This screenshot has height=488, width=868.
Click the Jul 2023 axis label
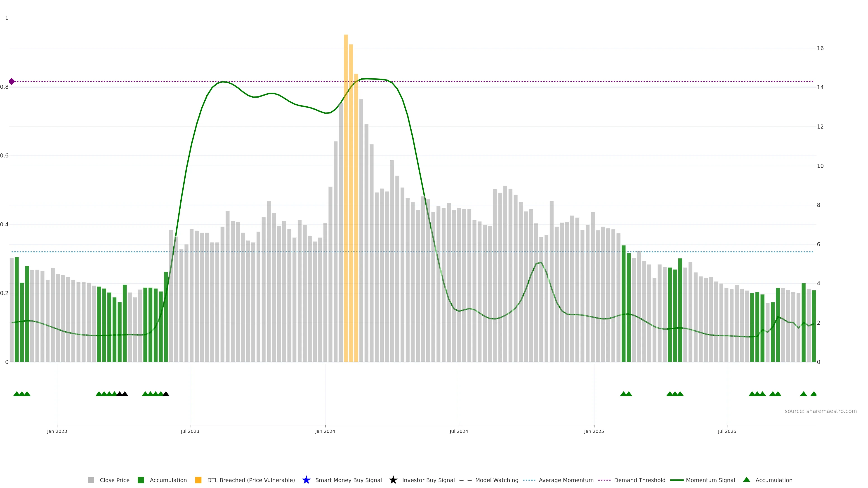[190, 431]
